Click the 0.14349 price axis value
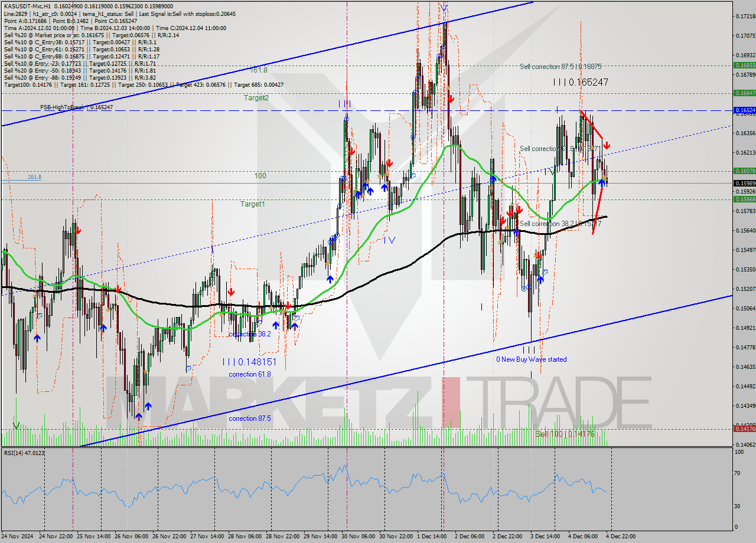Viewport: 756px width, 543px height. tap(745, 406)
